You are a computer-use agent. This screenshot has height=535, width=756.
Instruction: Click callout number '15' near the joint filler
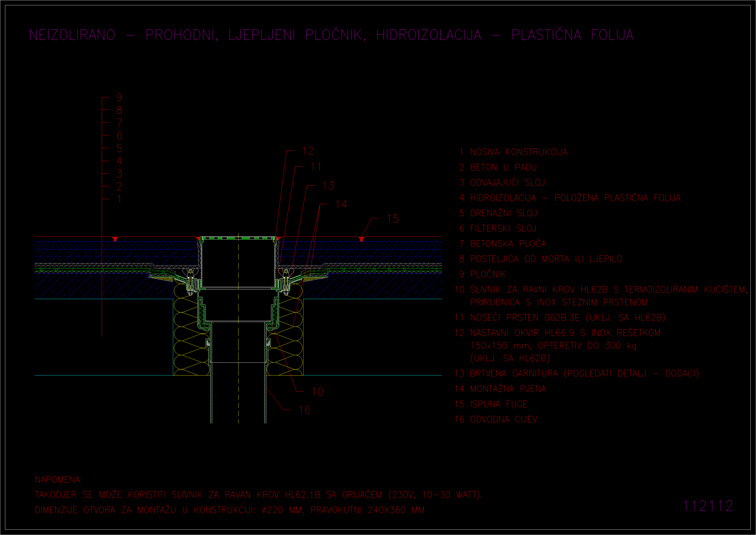[x=393, y=218]
